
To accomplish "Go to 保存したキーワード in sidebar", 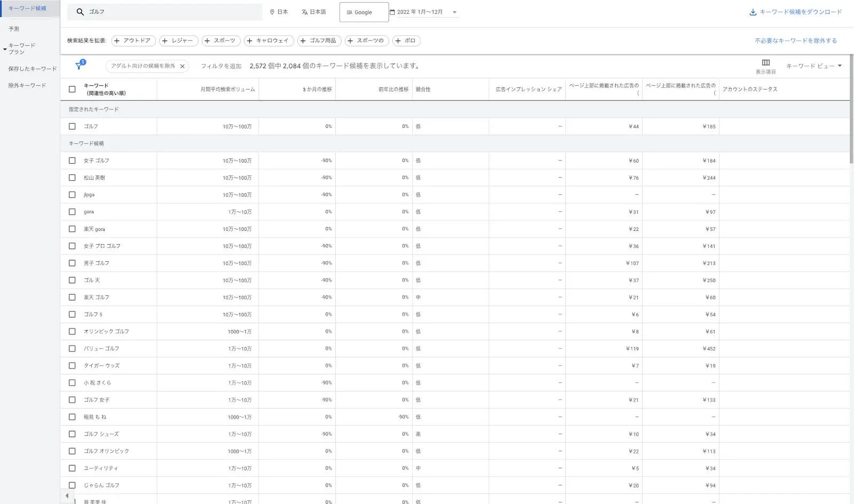I will [x=32, y=69].
